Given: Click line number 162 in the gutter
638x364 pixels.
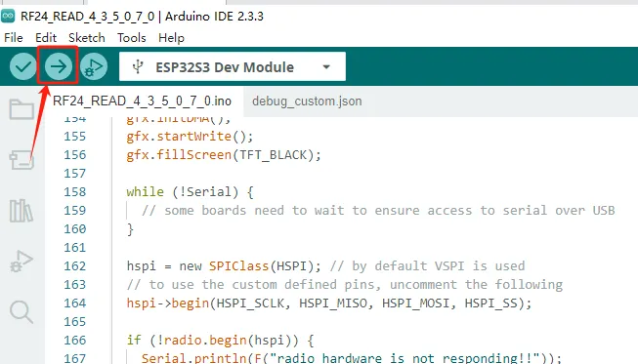Looking at the screenshot, I should click(75, 266).
